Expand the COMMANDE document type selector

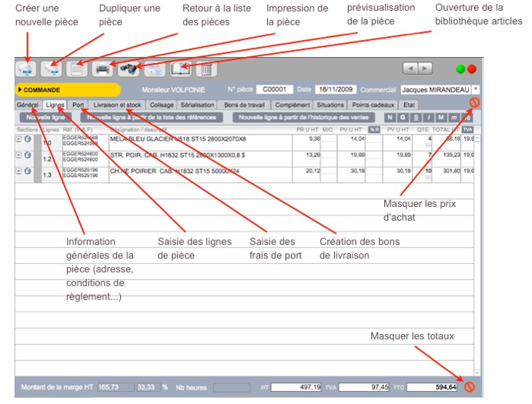coord(68,90)
